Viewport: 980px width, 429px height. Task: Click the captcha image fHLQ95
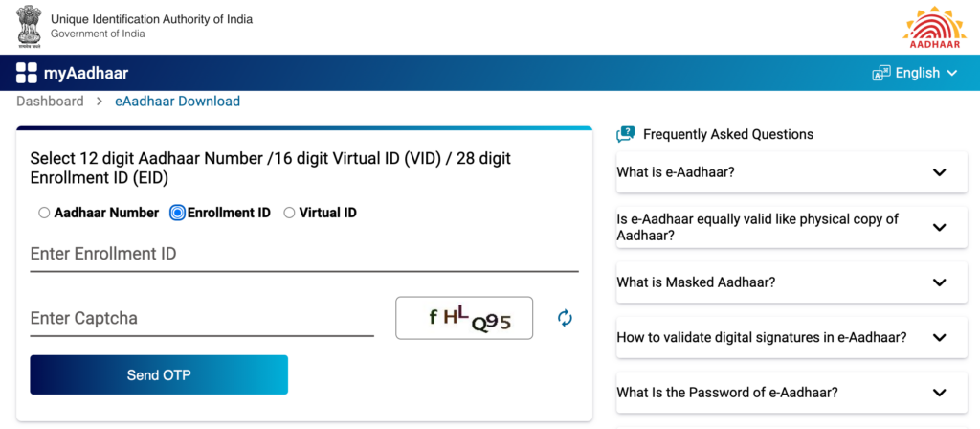[x=464, y=318]
